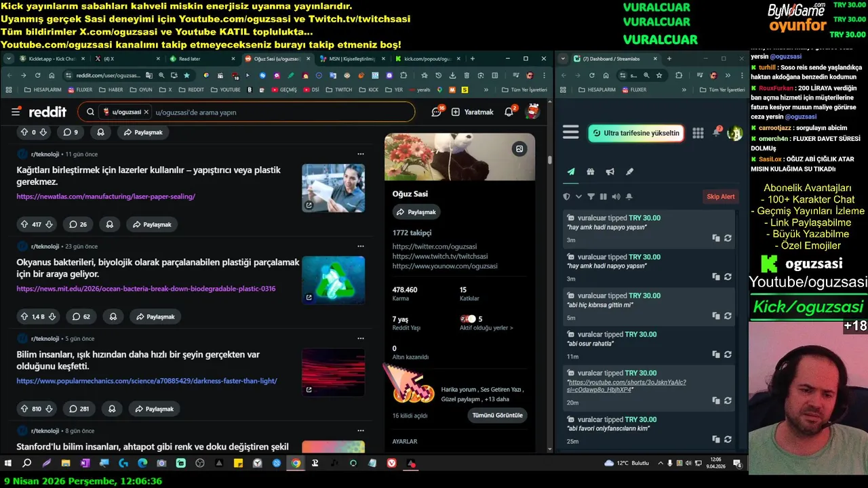Open the YOUTUBE bookmark folder
The image size is (868, 488).
226,89
